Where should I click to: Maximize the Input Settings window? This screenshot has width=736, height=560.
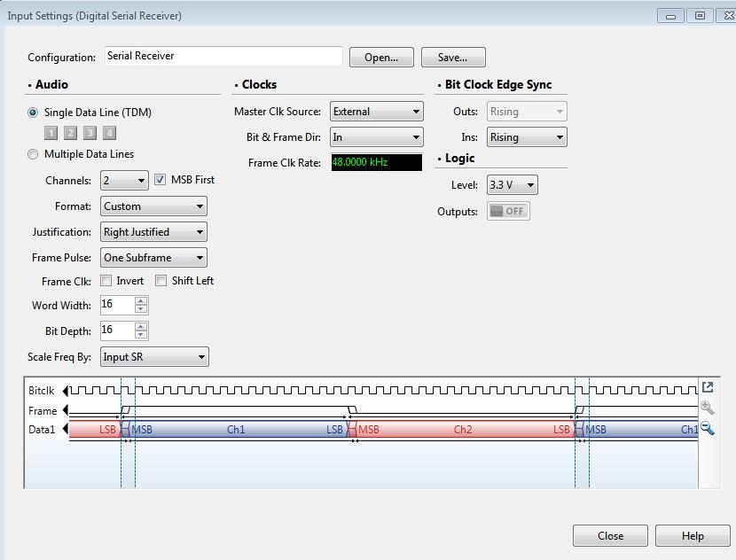(x=700, y=15)
